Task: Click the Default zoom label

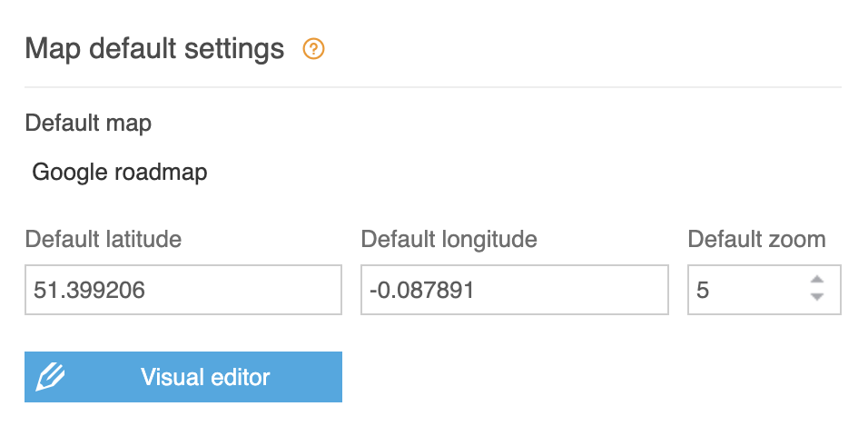Action: tap(756, 239)
